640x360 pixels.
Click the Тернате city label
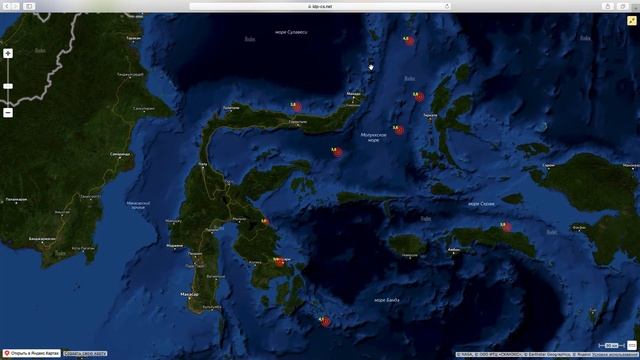430,116
